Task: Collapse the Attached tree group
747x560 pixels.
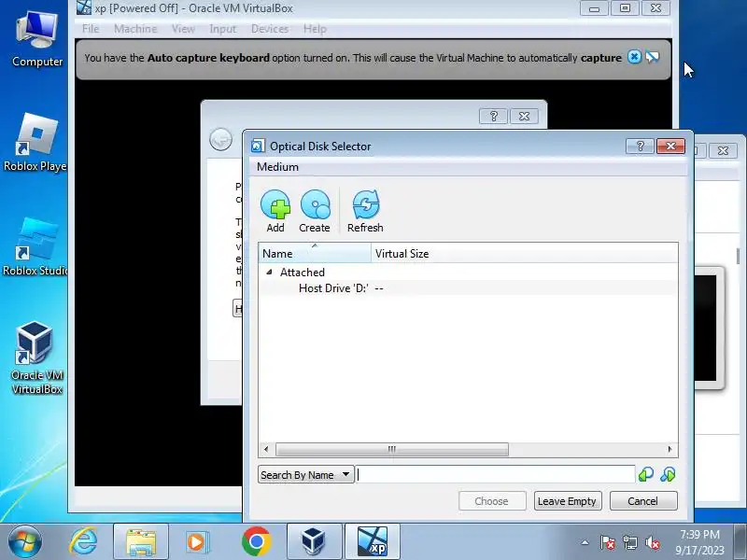Action: pyautogui.click(x=269, y=272)
